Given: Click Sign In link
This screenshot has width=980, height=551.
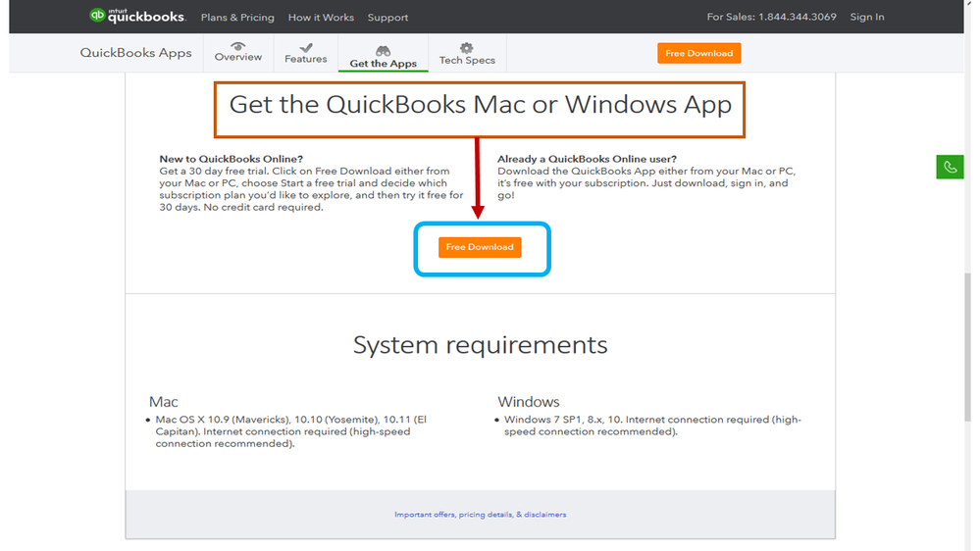Looking at the screenshot, I should coord(867,17).
